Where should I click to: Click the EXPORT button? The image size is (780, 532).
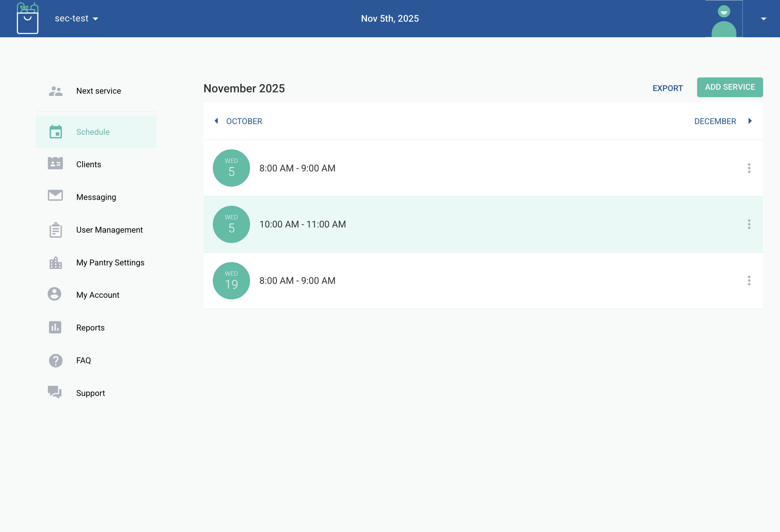point(667,88)
